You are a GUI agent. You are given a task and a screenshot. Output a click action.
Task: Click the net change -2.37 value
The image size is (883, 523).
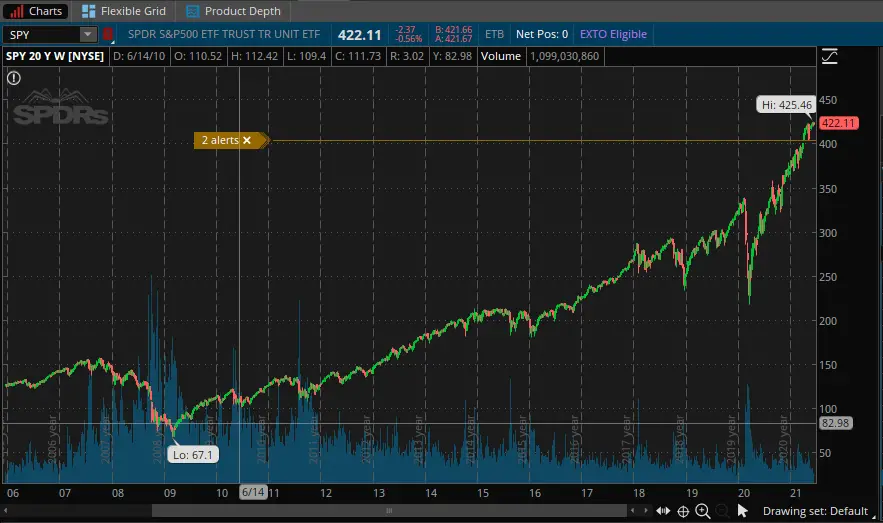(405, 30)
